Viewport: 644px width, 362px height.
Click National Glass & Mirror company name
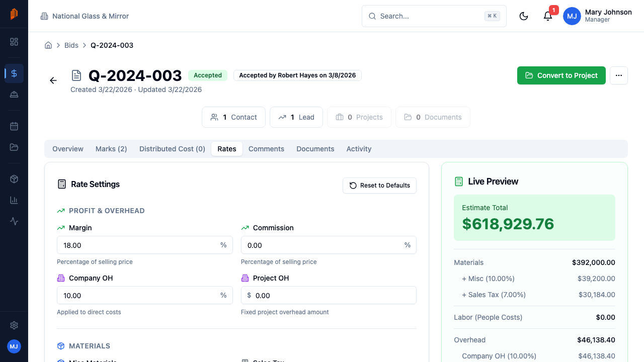coord(91,16)
